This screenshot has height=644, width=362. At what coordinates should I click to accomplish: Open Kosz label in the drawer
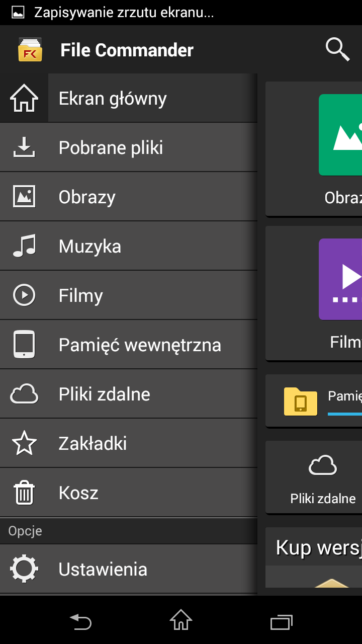tap(78, 493)
